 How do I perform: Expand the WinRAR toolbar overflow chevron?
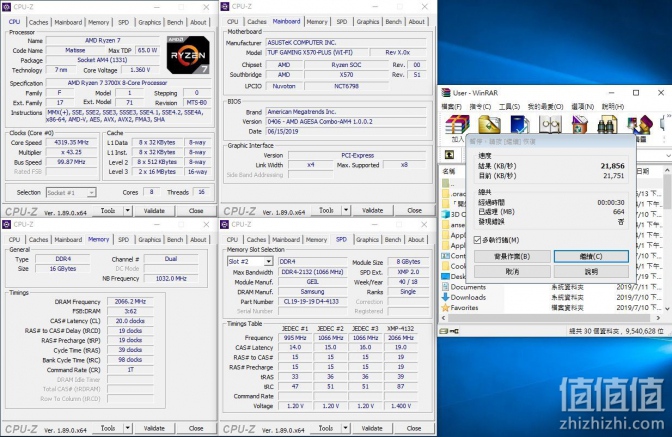pos(668,116)
